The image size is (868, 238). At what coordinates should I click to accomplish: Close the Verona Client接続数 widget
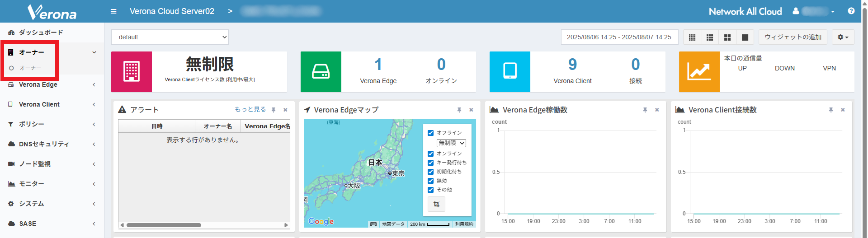(x=843, y=110)
